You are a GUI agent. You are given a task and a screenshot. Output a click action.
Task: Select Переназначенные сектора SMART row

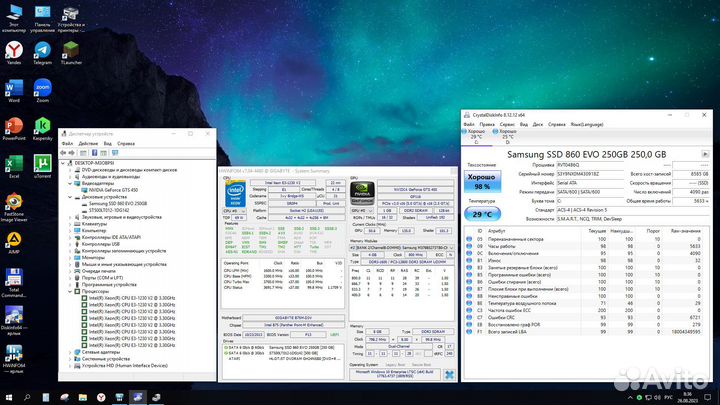[584, 239]
